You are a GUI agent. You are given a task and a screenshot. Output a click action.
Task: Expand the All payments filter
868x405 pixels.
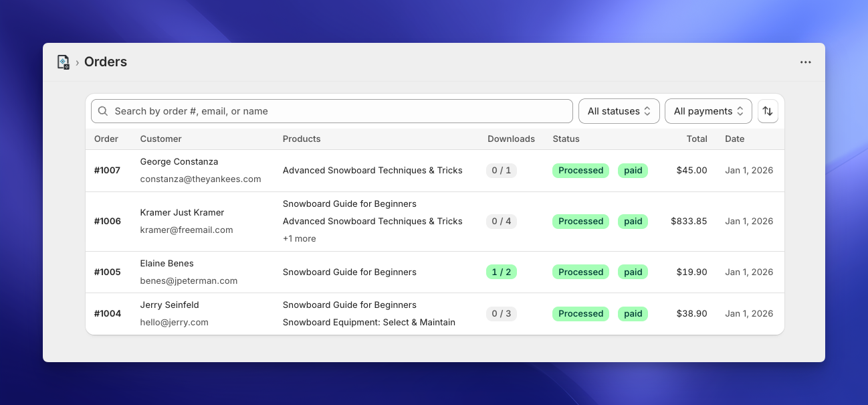(708, 111)
